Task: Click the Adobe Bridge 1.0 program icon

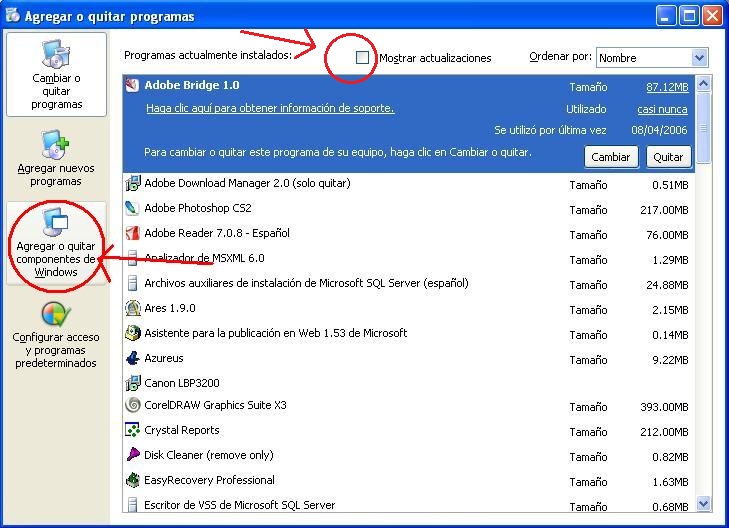Action: (x=133, y=85)
